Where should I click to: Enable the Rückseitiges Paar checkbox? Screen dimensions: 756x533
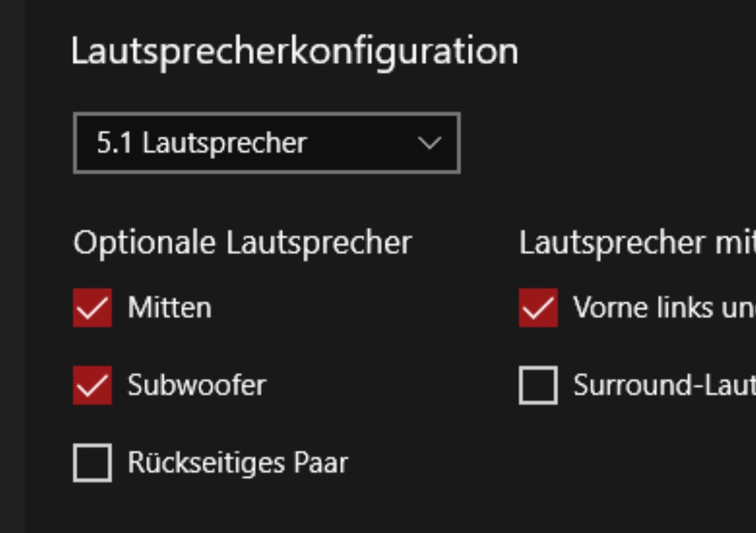(92, 463)
